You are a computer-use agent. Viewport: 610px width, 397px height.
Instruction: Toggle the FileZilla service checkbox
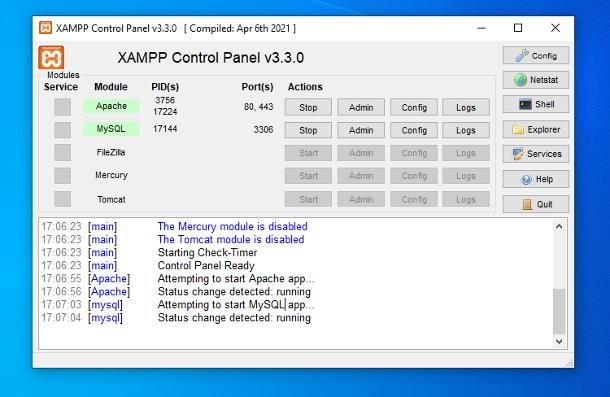point(62,153)
